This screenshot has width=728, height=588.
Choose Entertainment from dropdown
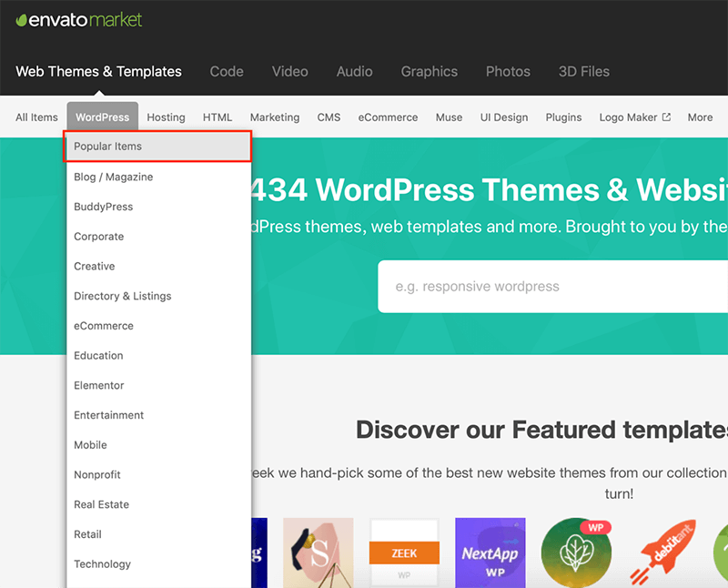158,415
